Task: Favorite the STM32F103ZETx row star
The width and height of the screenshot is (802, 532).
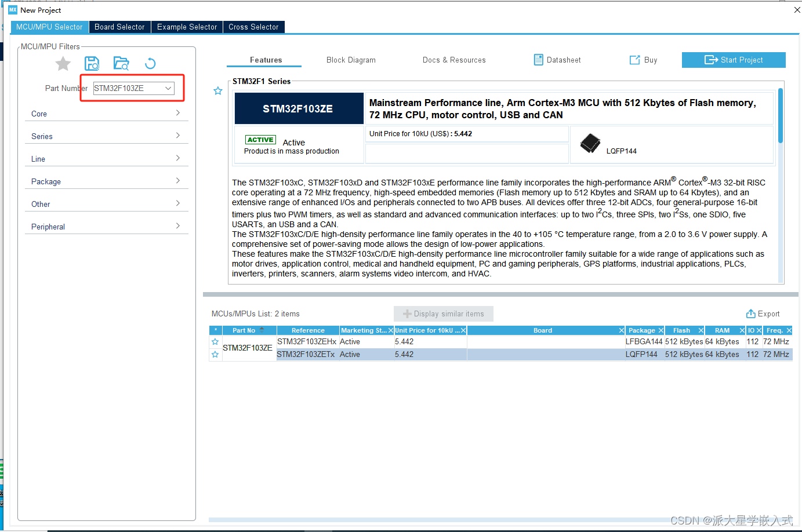Action: tap(215, 355)
